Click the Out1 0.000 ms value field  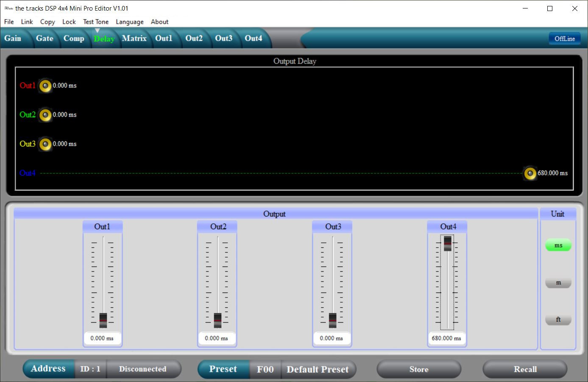[x=102, y=338]
